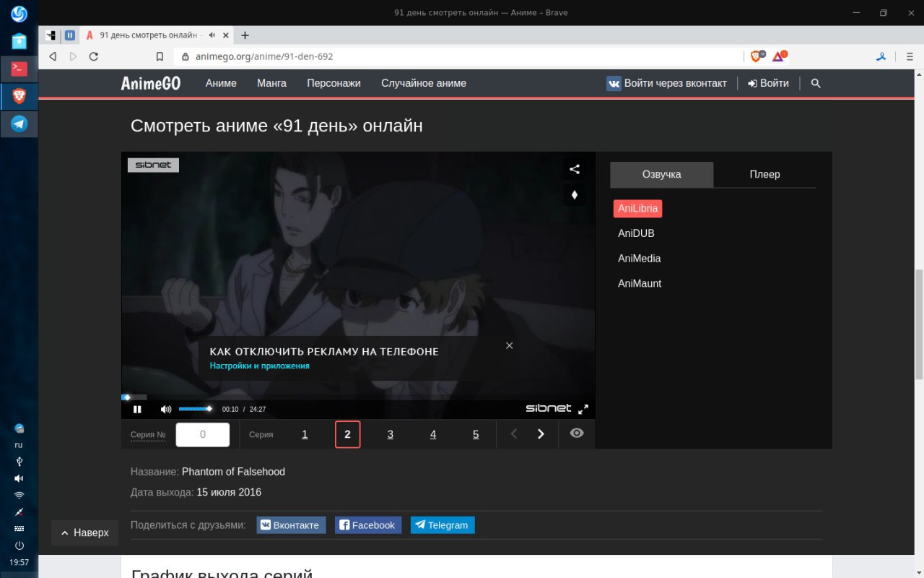Enter fullscreen in the Sibnet player
The width and height of the screenshot is (924, 578).
pyautogui.click(x=583, y=408)
